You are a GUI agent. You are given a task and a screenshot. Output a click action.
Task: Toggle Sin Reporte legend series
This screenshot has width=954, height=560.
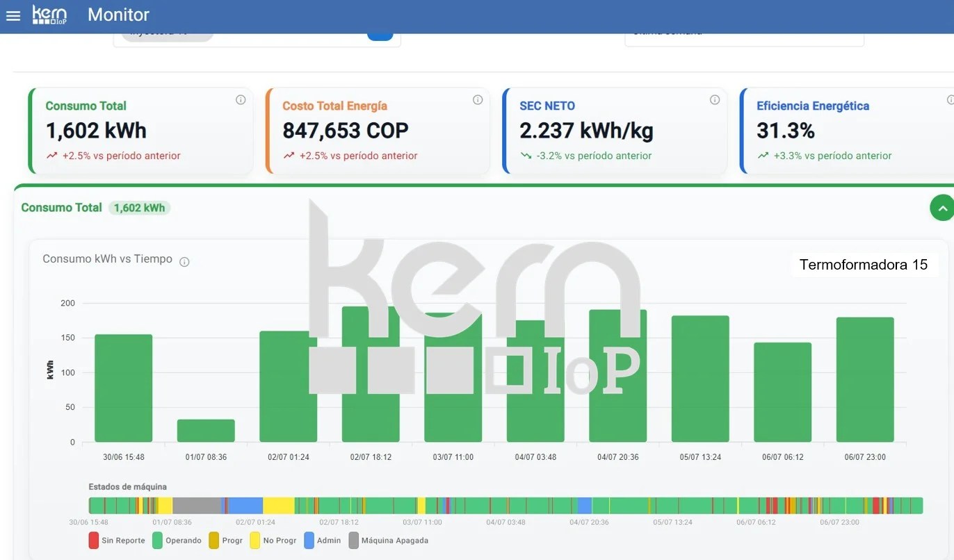[117, 541]
